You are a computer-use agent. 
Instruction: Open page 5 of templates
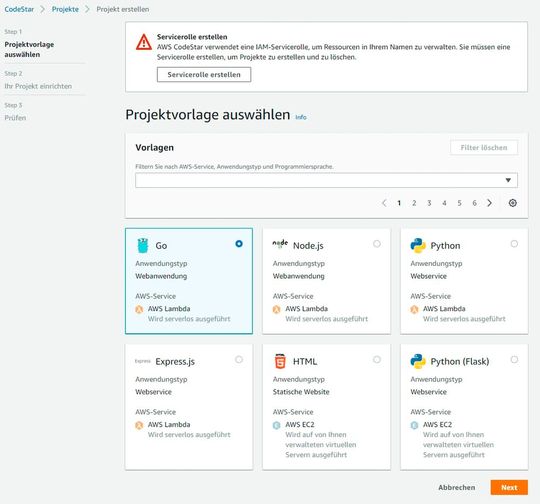click(x=459, y=203)
